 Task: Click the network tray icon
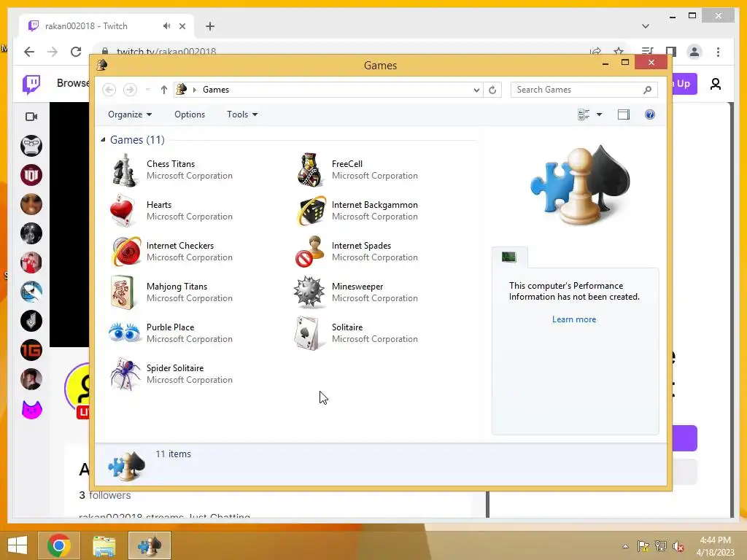pyautogui.click(x=660, y=546)
